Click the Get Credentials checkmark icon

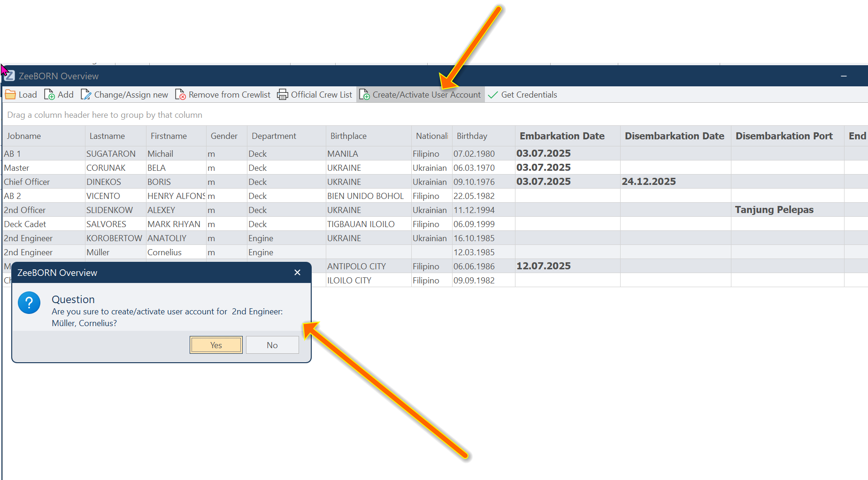click(493, 95)
